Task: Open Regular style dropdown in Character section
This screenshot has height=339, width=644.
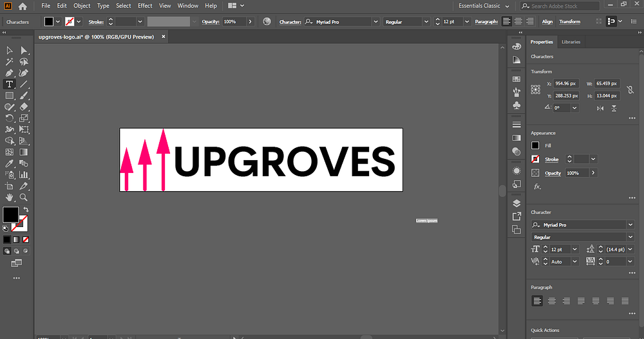Action: 630,237
